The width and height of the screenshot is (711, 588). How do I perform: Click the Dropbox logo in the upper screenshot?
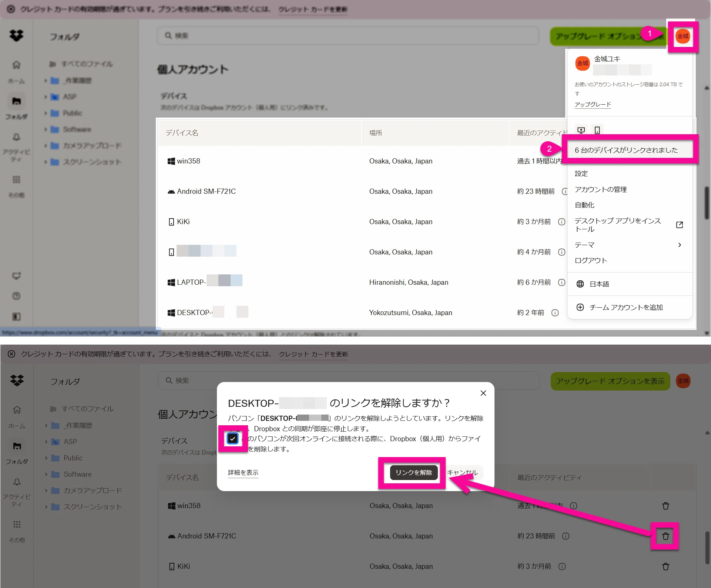point(16,36)
